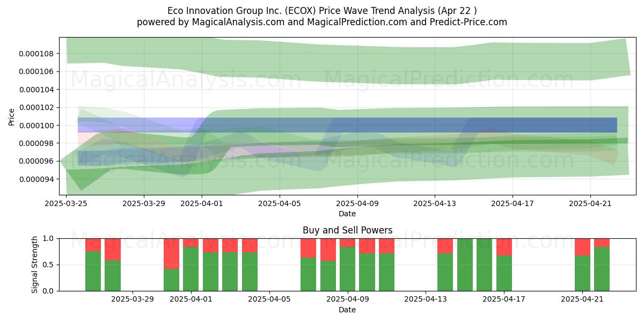Click 2025-04-21 date under the price chart

(590, 204)
